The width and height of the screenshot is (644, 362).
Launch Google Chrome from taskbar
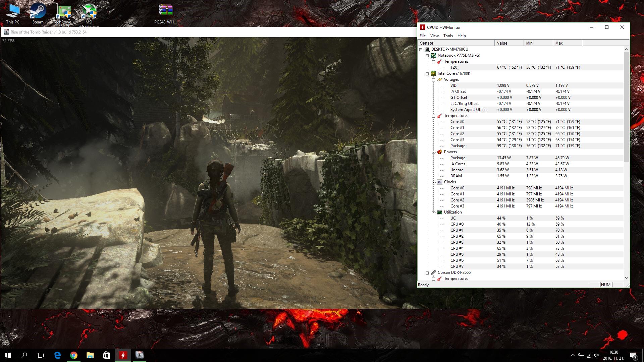74,355
